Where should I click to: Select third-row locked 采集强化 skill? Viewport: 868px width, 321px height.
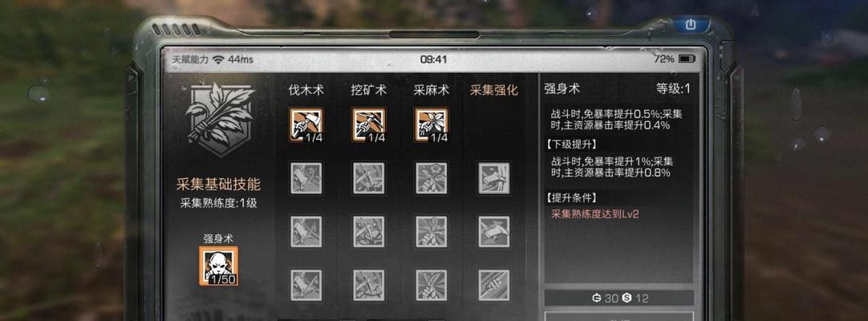click(494, 231)
